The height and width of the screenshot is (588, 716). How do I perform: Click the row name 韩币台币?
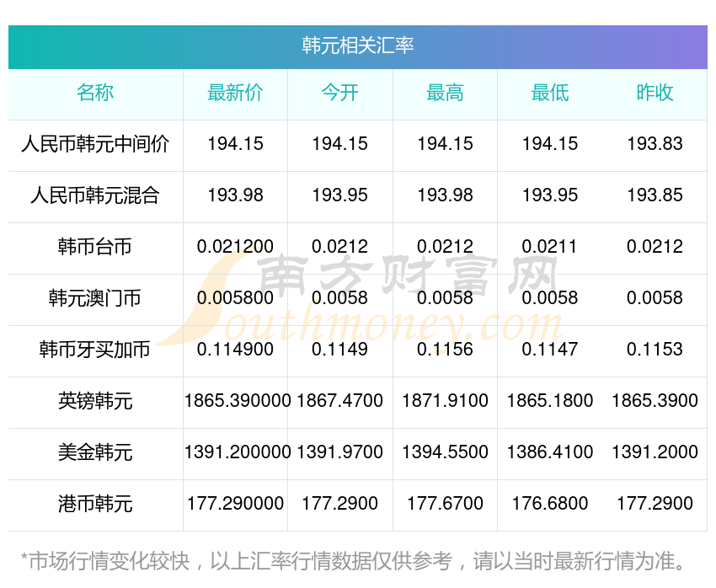pos(95,247)
